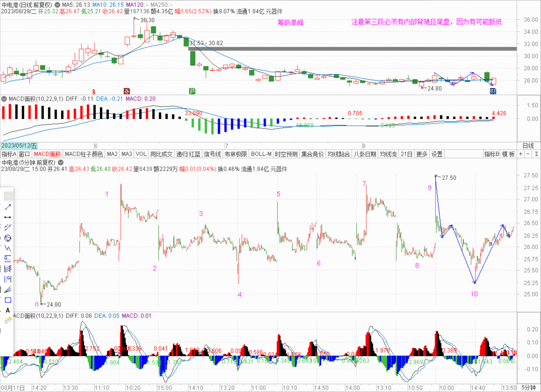Expand 5-minute chart title dropdown arrow
The height and width of the screenshot is (392, 541).
[61, 162]
